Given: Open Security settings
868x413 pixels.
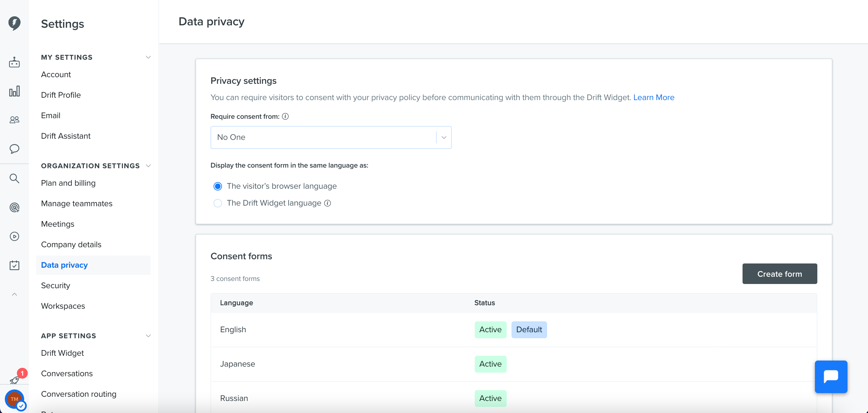Looking at the screenshot, I should [x=55, y=286].
